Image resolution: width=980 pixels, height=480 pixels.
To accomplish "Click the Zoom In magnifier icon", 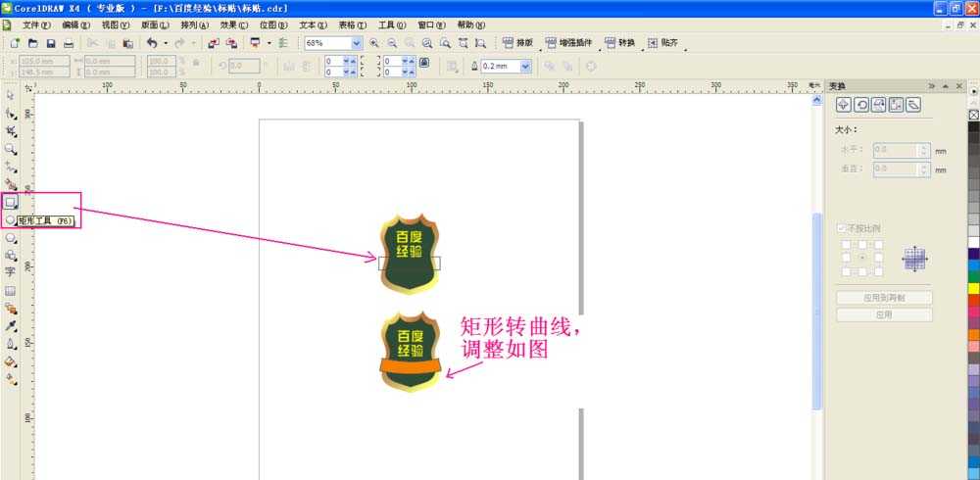I will 374,43.
